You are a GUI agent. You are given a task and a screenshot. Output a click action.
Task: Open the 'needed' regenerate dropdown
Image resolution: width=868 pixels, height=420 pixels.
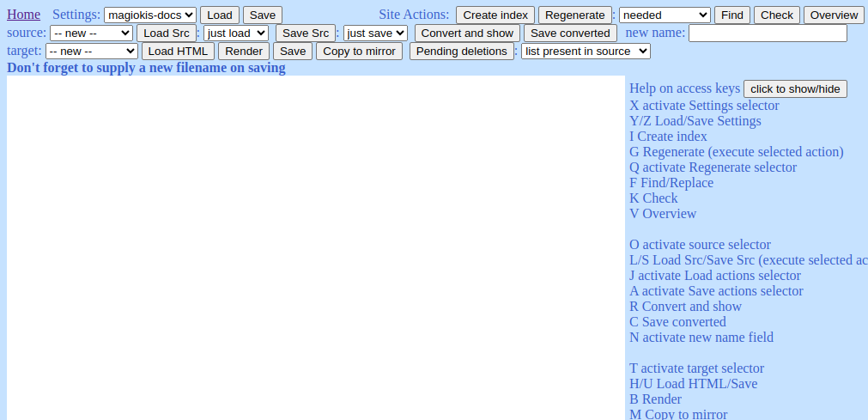pyautogui.click(x=665, y=15)
